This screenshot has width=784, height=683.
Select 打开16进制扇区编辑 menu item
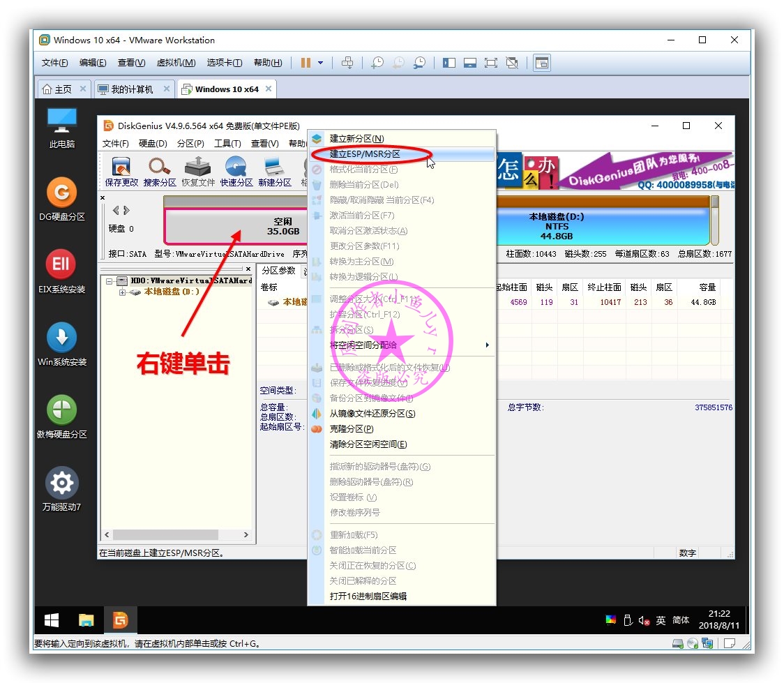[402, 596]
